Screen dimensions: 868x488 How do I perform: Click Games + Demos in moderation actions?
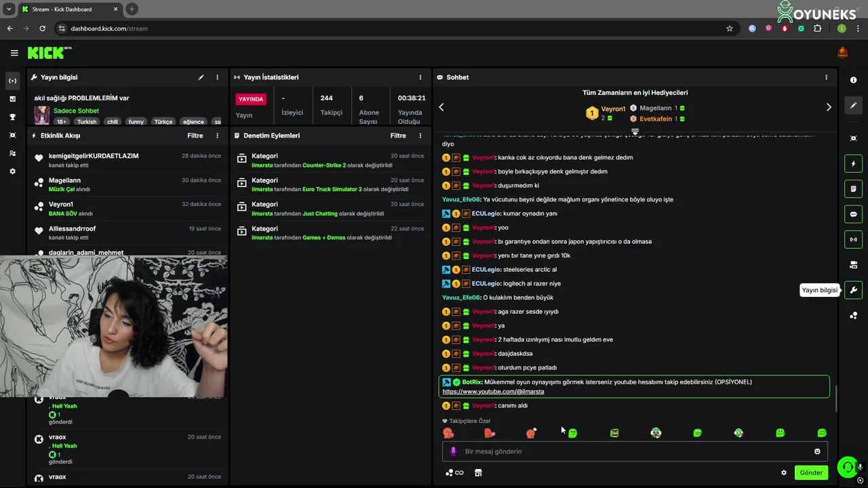coord(324,238)
